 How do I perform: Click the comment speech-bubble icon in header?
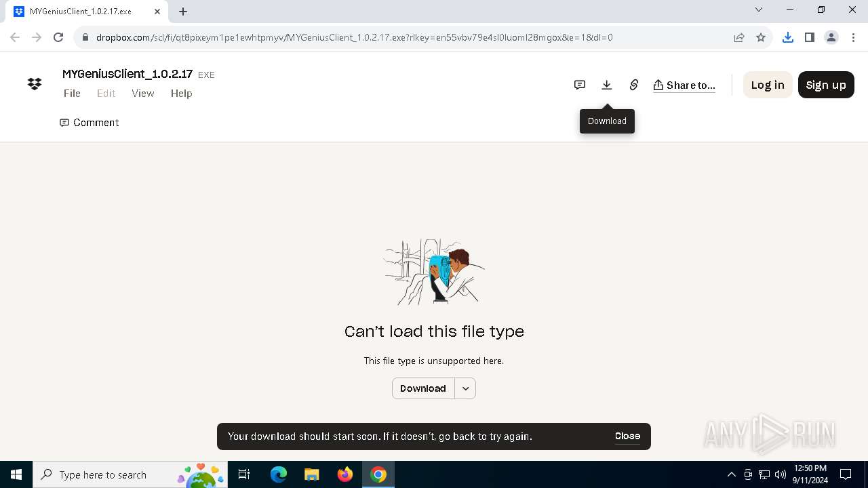[x=580, y=85]
